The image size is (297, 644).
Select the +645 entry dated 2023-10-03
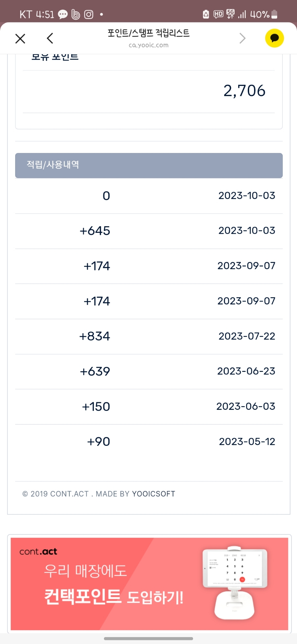149,231
